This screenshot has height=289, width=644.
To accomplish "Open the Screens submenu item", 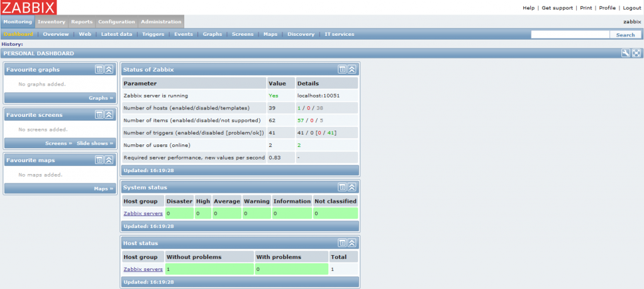I will pos(243,34).
